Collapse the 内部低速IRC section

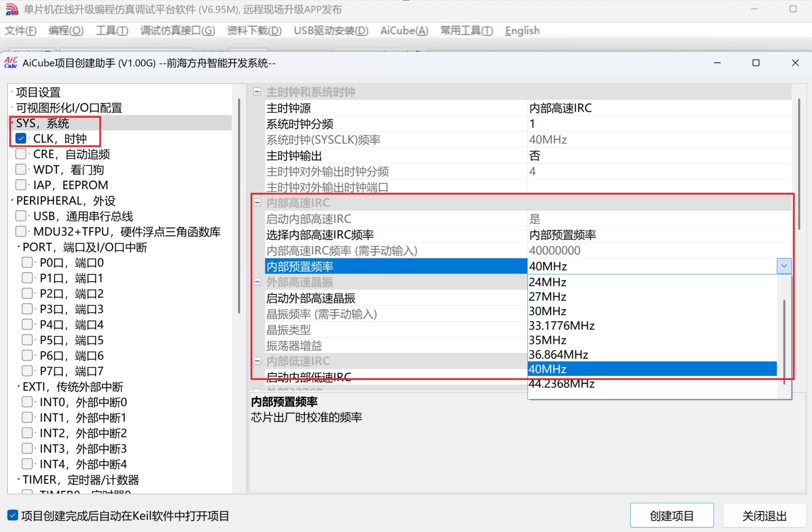pos(257,361)
